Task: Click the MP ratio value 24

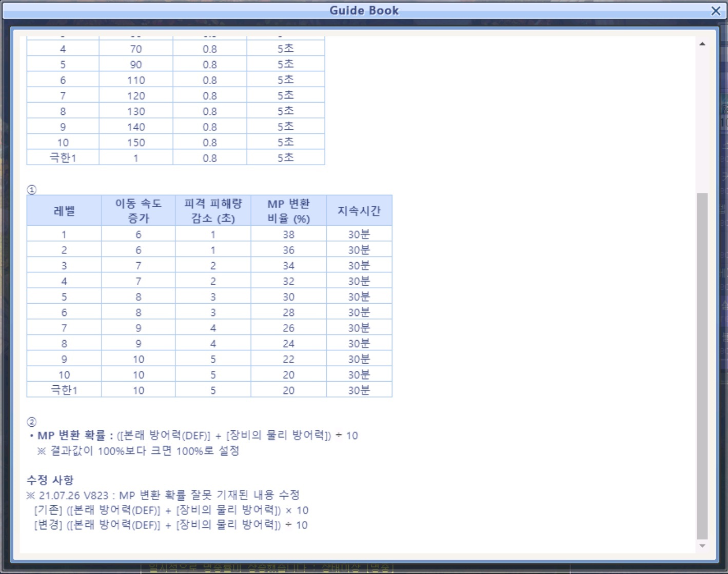Action: [x=289, y=344]
